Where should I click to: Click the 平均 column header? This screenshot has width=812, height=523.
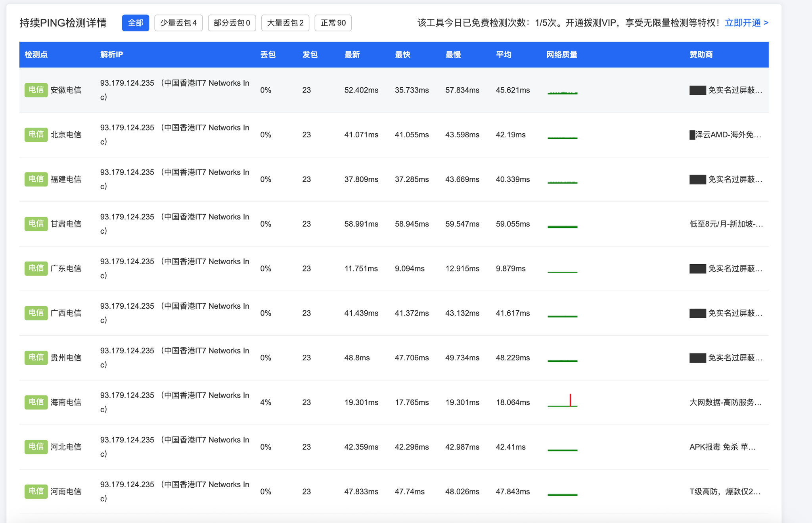504,55
